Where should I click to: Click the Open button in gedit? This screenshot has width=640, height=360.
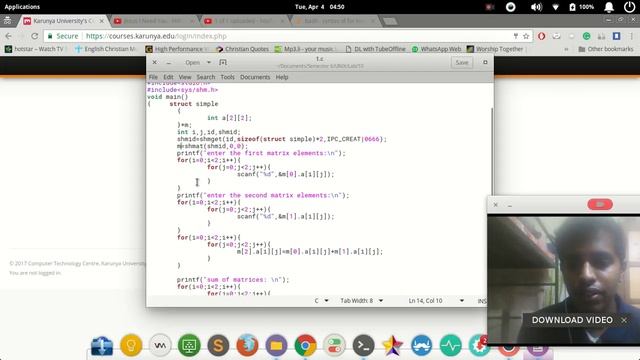coord(193,62)
